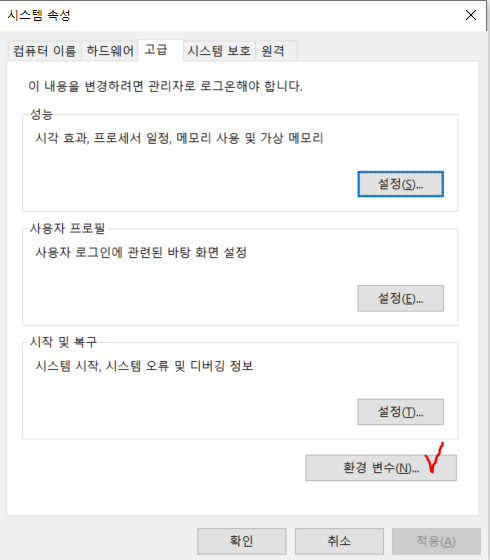Switch to the 컴퓨터 이름 tab

click(x=44, y=51)
